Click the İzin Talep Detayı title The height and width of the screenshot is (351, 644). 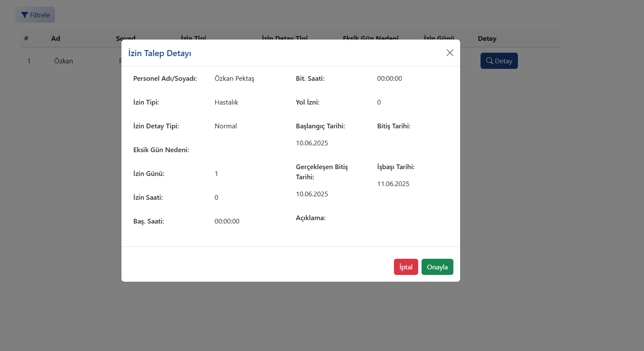[x=160, y=53]
